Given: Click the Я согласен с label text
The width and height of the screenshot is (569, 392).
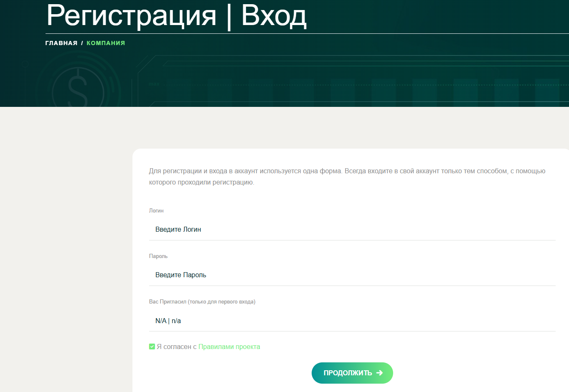Looking at the screenshot, I should pos(177,346).
